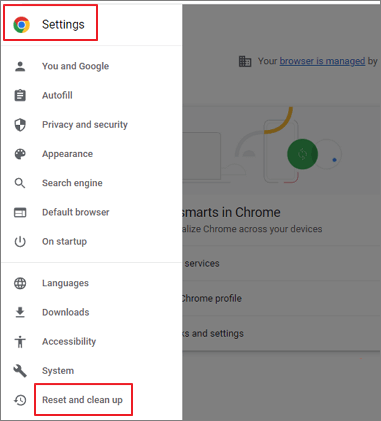The image size is (381, 421).
Task: Click the Autofill clipboard icon
Action: click(x=20, y=95)
